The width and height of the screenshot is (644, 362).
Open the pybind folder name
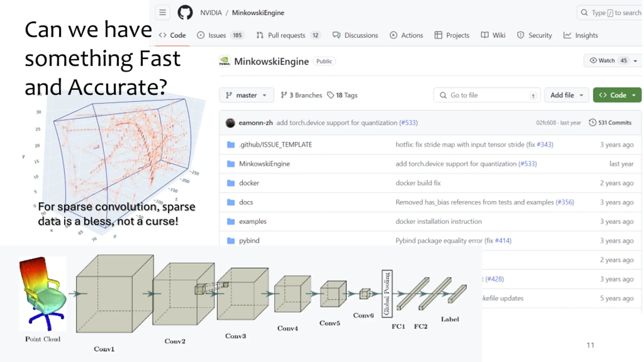tap(249, 241)
